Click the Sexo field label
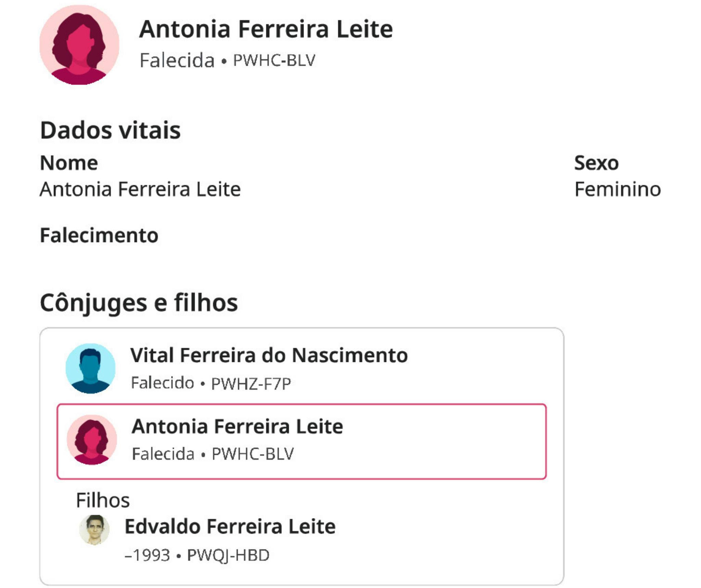701x588 pixels. coord(596,163)
